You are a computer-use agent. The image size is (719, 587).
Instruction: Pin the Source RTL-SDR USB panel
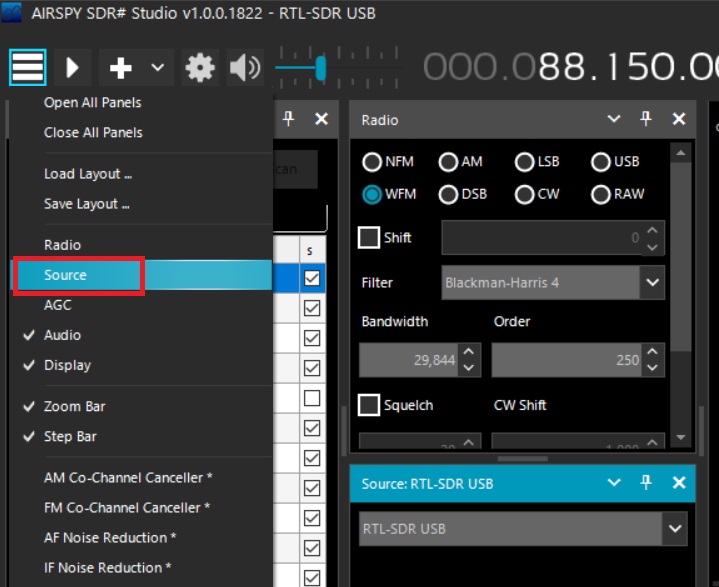pyautogui.click(x=646, y=482)
